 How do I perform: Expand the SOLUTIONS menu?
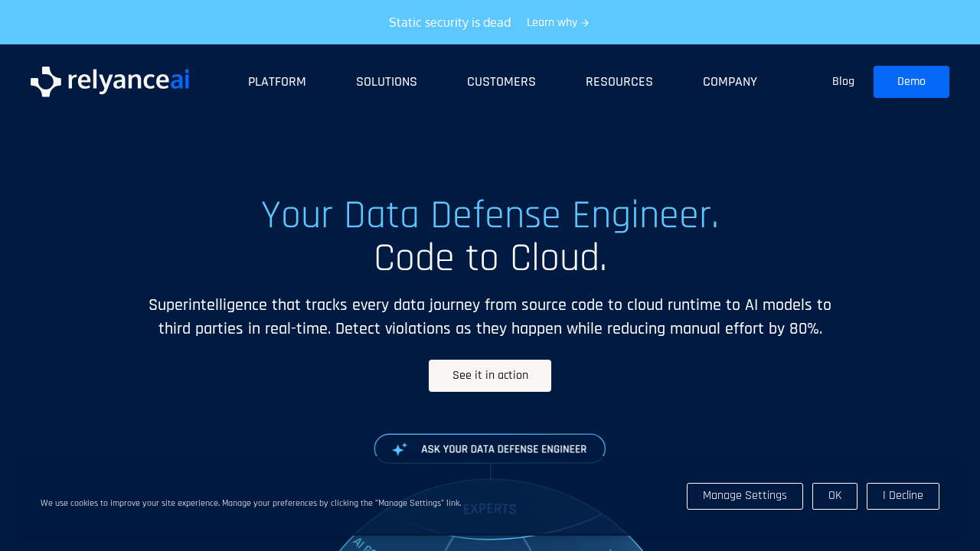pyautogui.click(x=386, y=82)
